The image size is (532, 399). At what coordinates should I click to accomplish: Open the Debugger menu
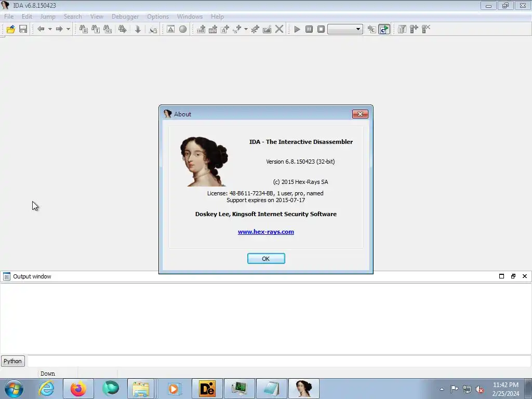coord(125,16)
